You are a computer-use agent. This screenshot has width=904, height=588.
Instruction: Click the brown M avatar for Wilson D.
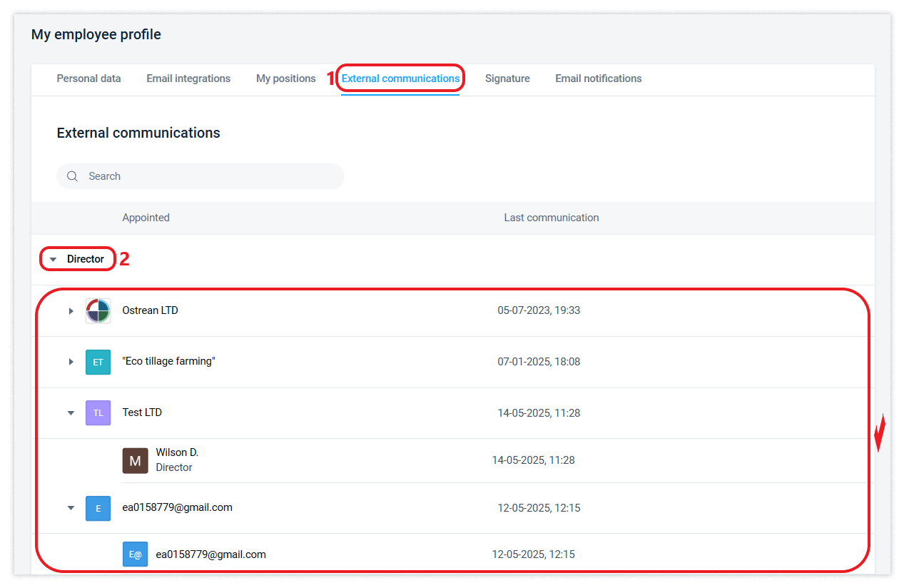pyautogui.click(x=135, y=461)
